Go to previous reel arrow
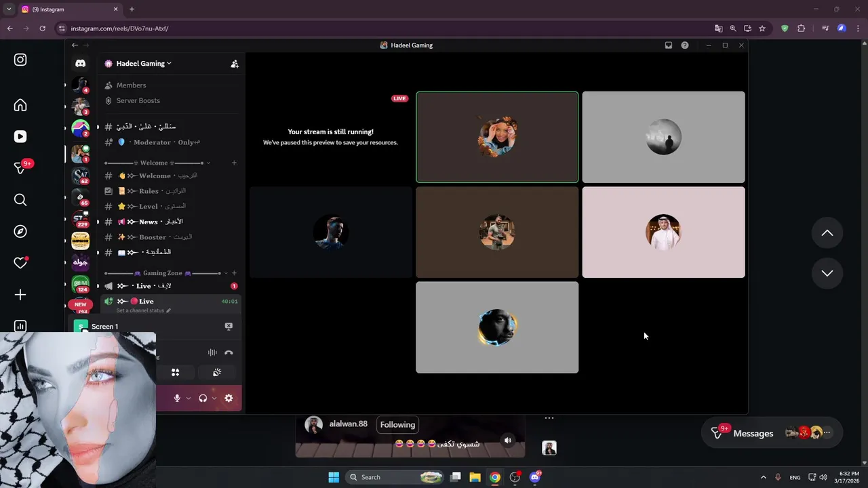868x488 pixels. [x=827, y=233]
